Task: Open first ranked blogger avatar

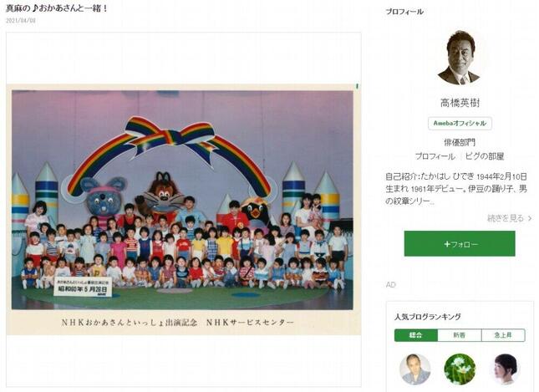Action: point(415,369)
